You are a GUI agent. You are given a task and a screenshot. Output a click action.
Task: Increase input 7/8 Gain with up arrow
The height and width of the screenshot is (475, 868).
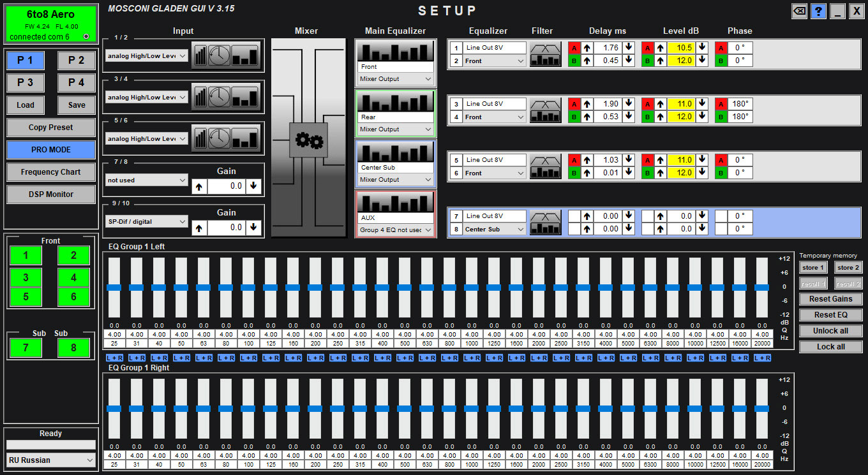click(x=200, y=186)
